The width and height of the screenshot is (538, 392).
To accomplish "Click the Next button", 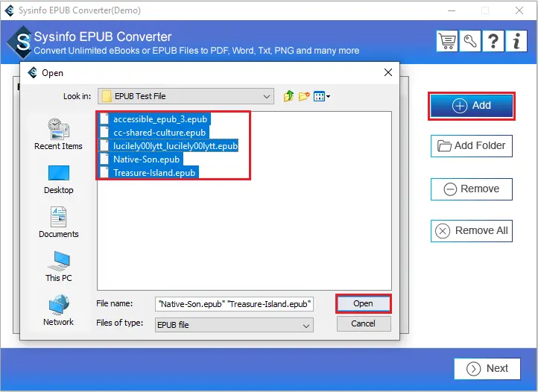I will click(x=487, y=369).
